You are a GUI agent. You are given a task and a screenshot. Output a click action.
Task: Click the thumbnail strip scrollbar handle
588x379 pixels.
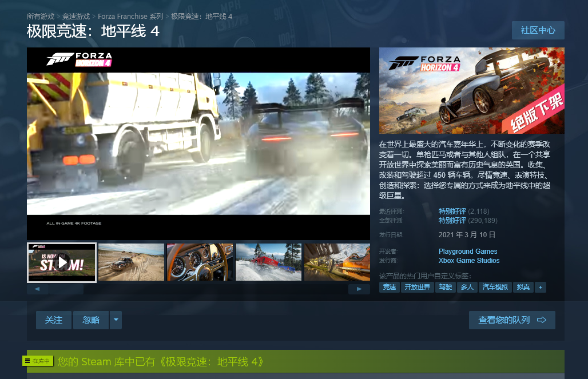[x=66, y=289]
